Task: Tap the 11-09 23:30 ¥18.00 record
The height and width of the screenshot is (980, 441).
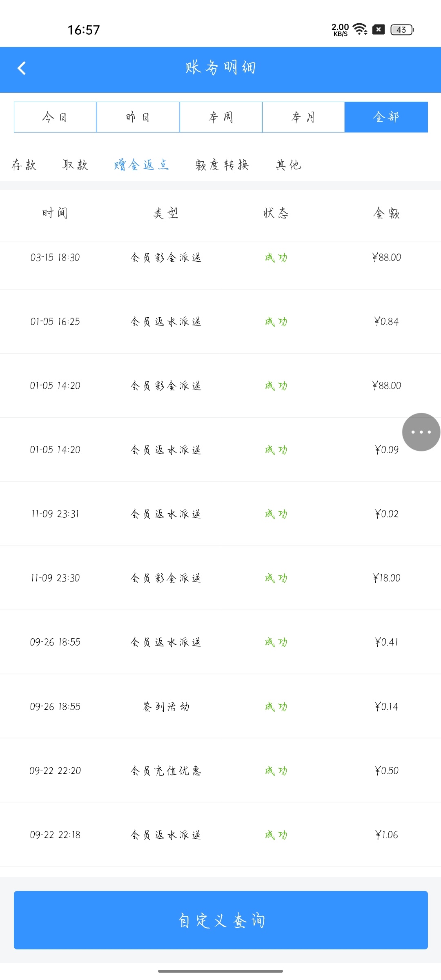Action: 220,578
